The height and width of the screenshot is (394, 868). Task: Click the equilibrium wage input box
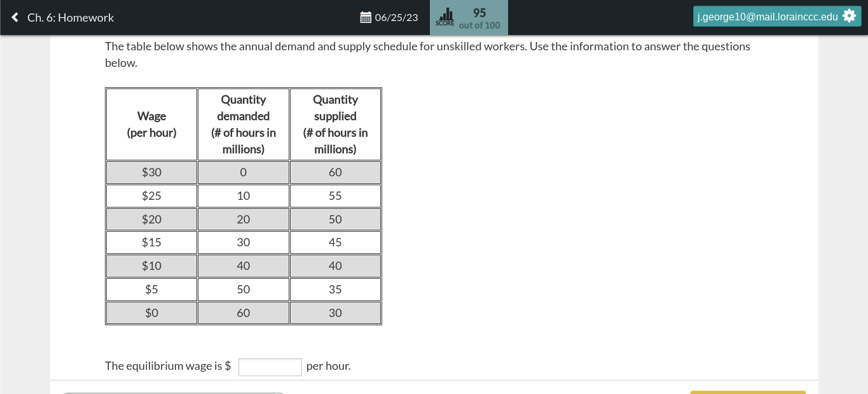tap(270, 367)
